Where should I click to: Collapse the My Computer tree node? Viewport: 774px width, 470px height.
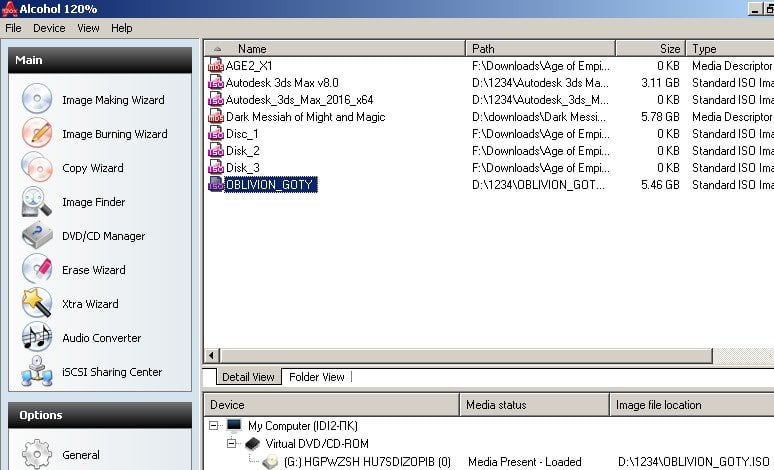[x=213, y=426]
